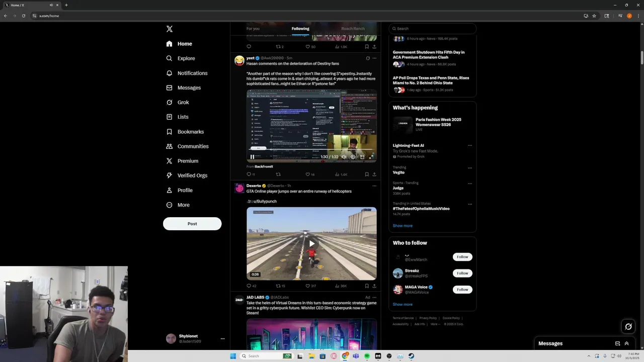Image resolution: width=644 pixels, height=362 pixels.
Task: Click the Grok icon on yeet's post
Action: 367,58
